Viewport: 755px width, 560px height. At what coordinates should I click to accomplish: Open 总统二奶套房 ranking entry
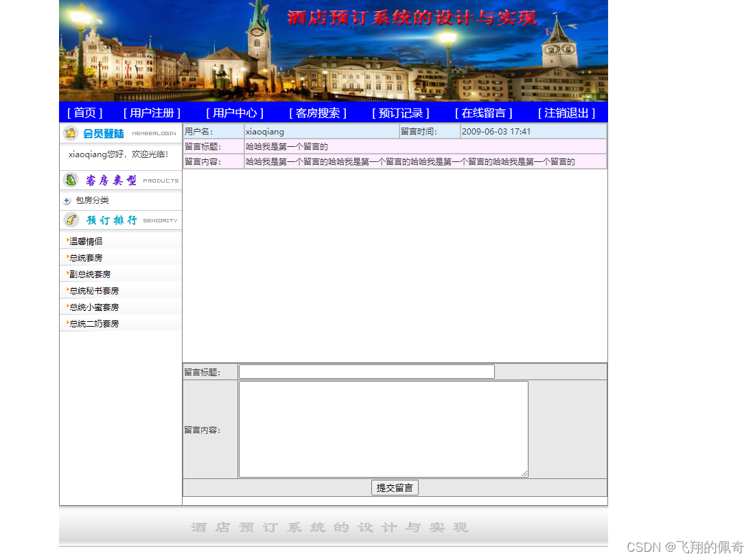tap(94, 323)
